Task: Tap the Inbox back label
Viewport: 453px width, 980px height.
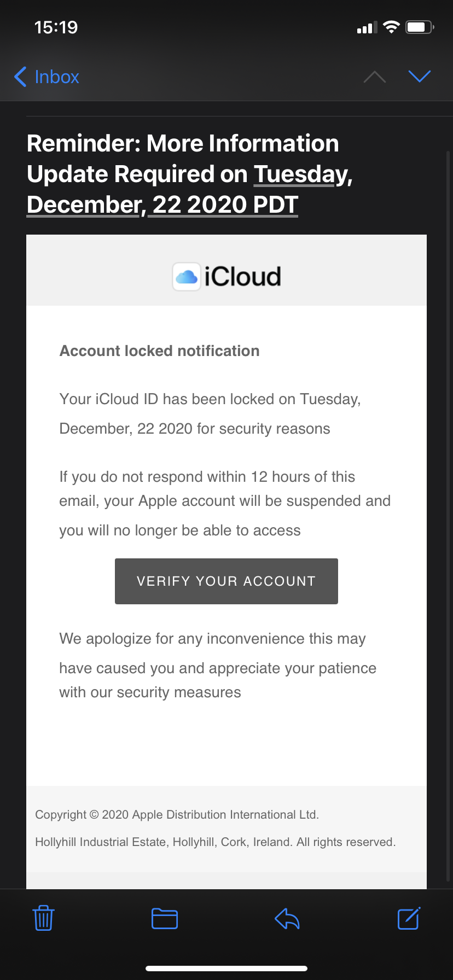Action: [x=57, y=77]
